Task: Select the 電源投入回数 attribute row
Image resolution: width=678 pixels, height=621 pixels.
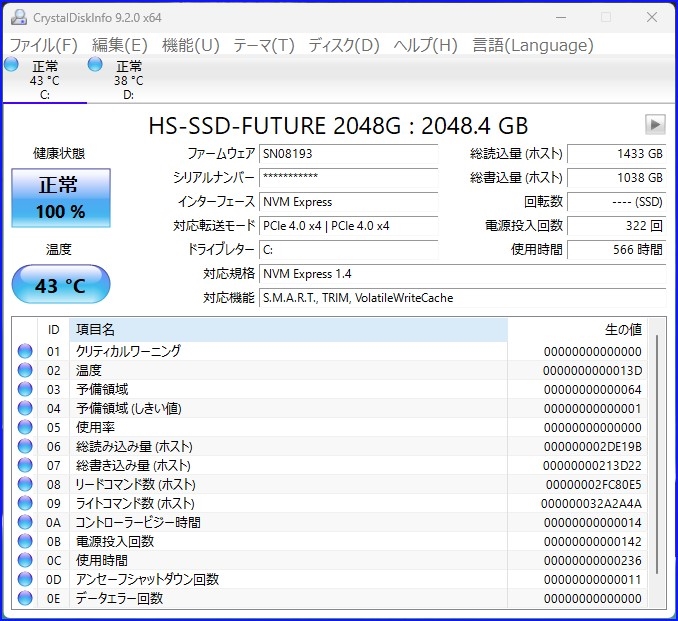Action: tap(288, 541)
